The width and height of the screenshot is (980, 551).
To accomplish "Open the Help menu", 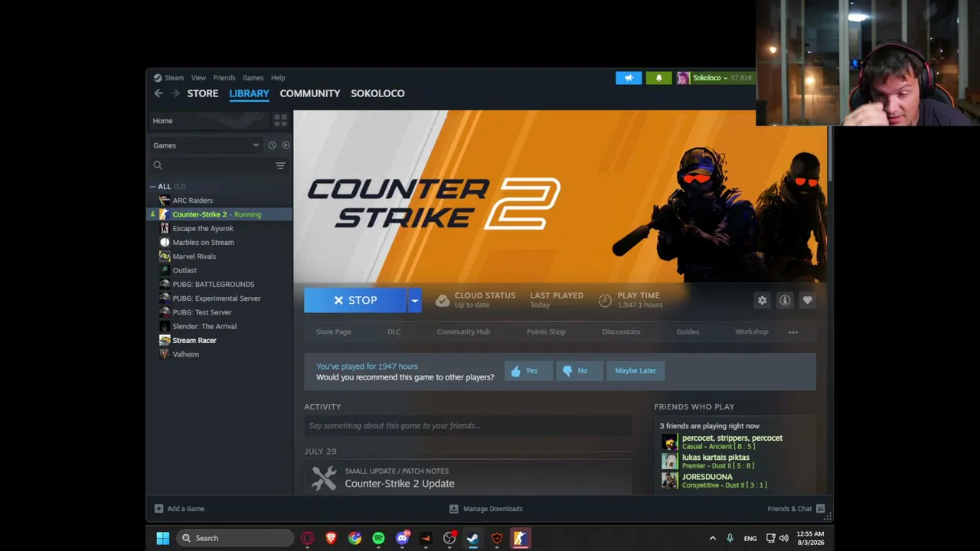I will pos(278,78).
